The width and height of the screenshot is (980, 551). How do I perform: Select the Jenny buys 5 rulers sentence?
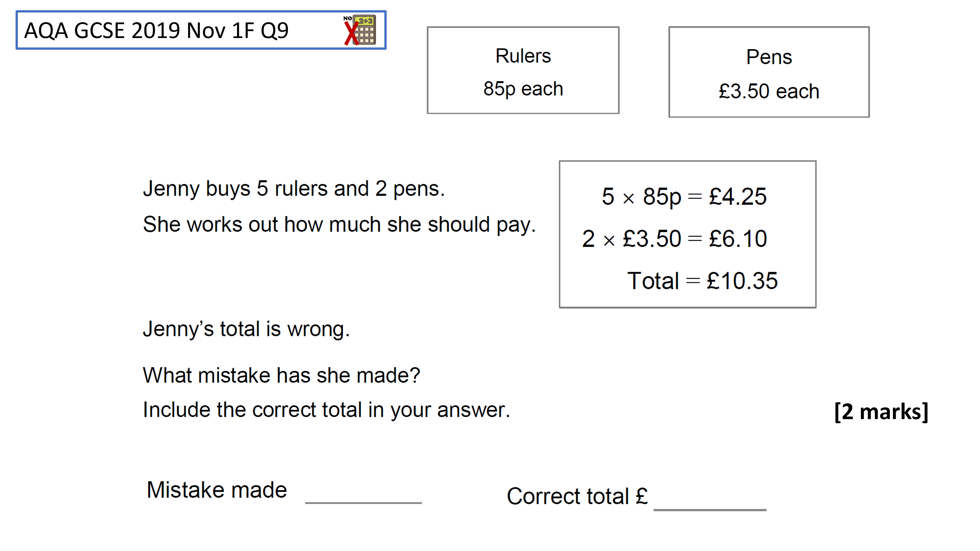[x=294, y=189]
